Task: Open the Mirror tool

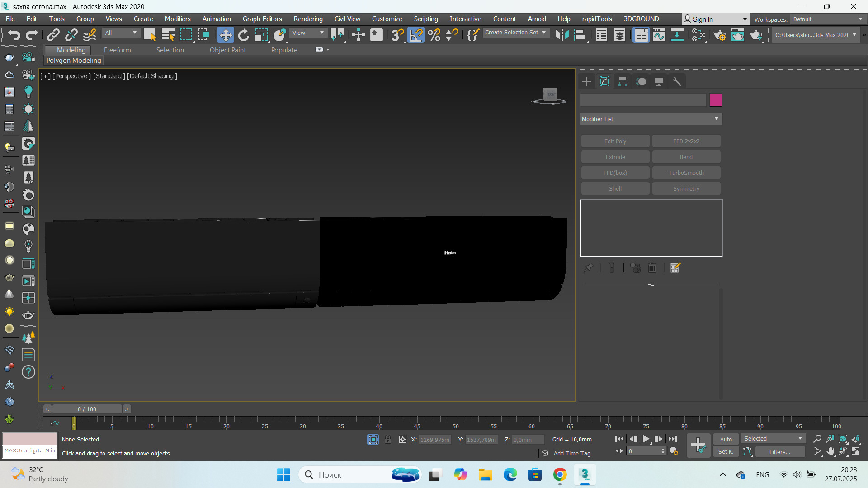Action: [562, 35]
